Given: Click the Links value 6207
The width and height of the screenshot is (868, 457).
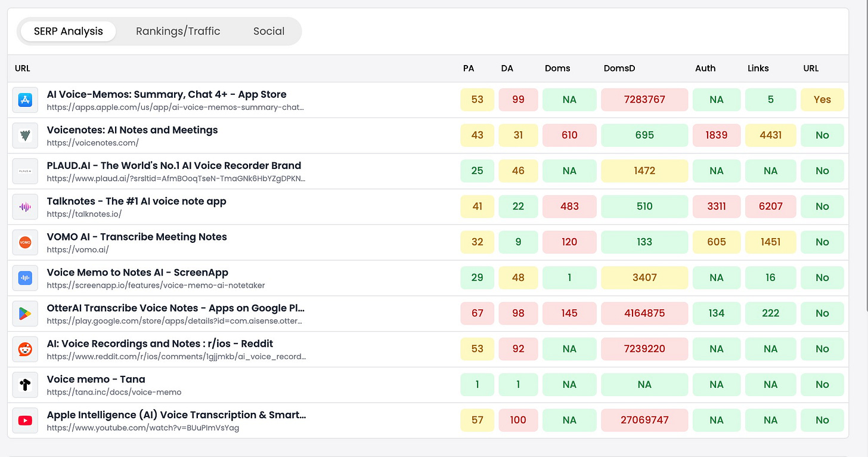Looking at the screenshot, I should point(771,206).
